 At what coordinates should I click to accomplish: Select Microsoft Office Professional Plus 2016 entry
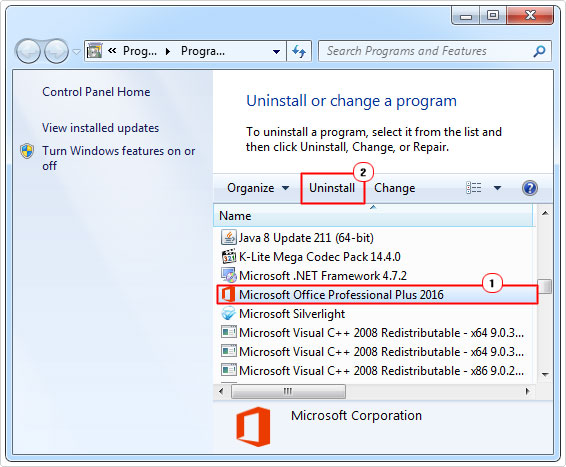coord(377,295)
